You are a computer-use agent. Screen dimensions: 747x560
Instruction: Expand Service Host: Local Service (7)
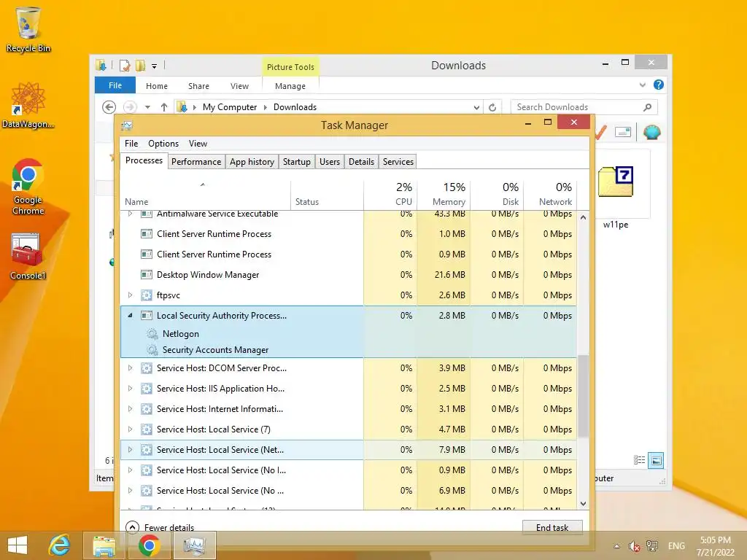(x=130, y=429)
